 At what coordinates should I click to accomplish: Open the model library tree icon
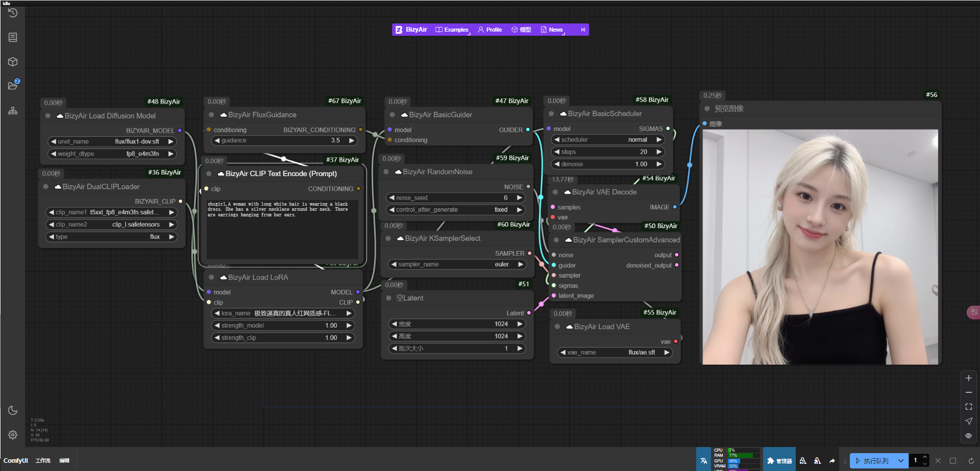click(x=13, y=111)
